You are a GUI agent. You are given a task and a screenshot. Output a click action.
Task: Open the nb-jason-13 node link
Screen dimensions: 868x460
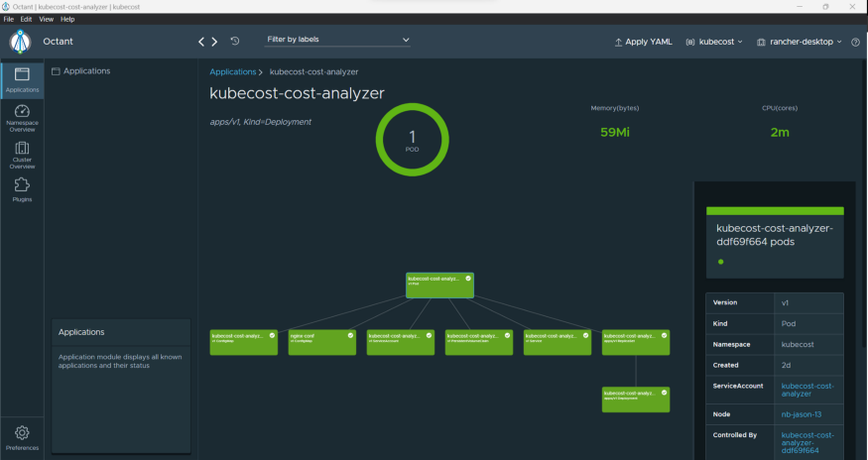(x=800, y=413)
